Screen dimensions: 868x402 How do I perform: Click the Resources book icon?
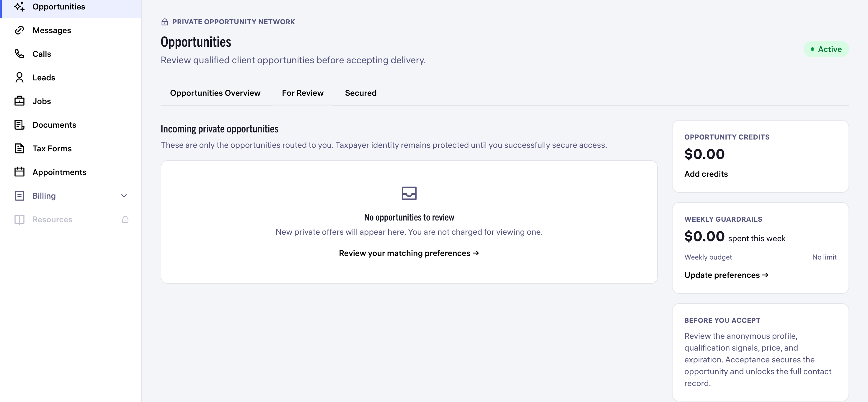[x=19, y=220]
